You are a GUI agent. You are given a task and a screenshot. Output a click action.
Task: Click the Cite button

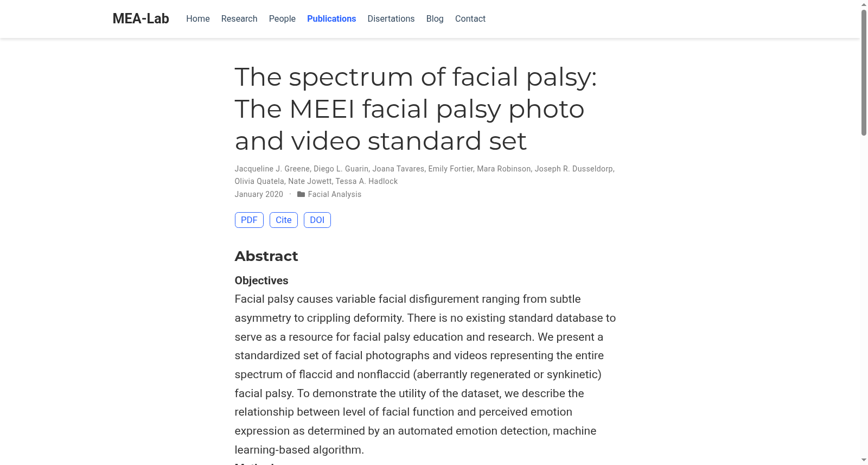[284, 220]
